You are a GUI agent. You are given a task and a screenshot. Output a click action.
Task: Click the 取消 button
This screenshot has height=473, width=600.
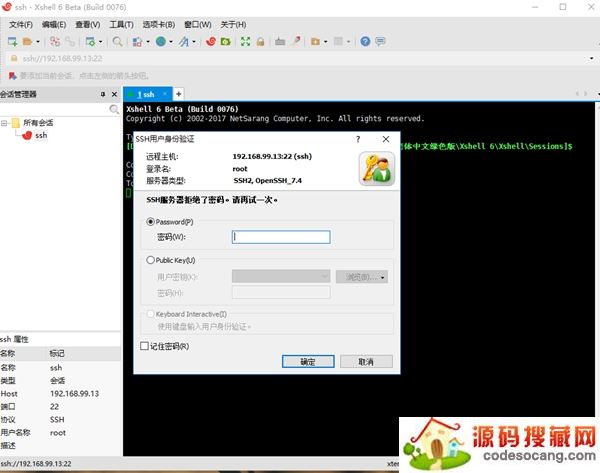coord(366,361)
